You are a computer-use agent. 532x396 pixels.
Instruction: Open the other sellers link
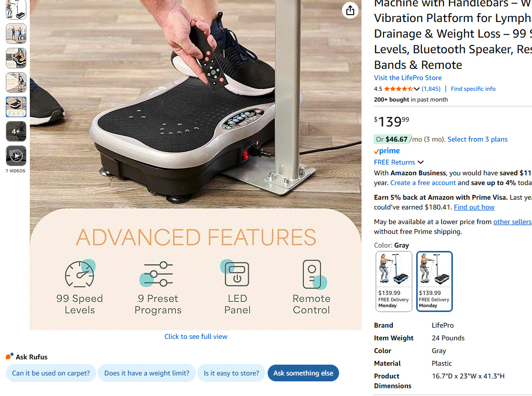pos(512,222)
